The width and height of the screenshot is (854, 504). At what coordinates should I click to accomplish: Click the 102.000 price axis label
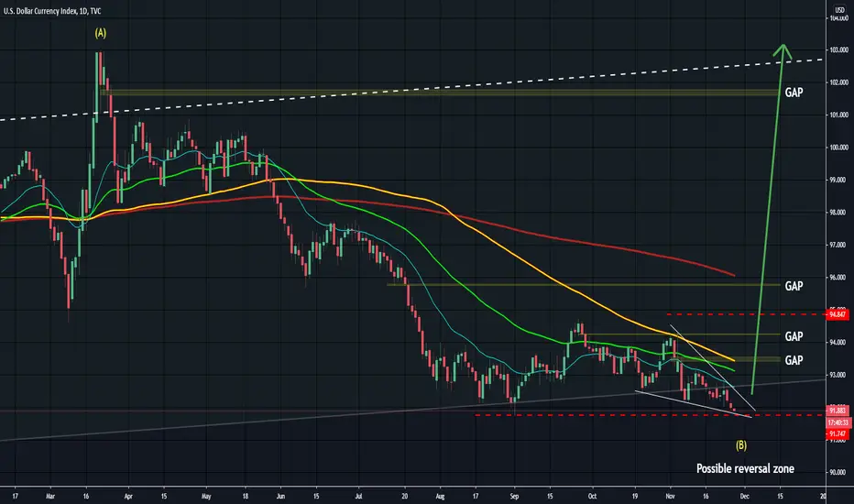(x=838, y=82)
